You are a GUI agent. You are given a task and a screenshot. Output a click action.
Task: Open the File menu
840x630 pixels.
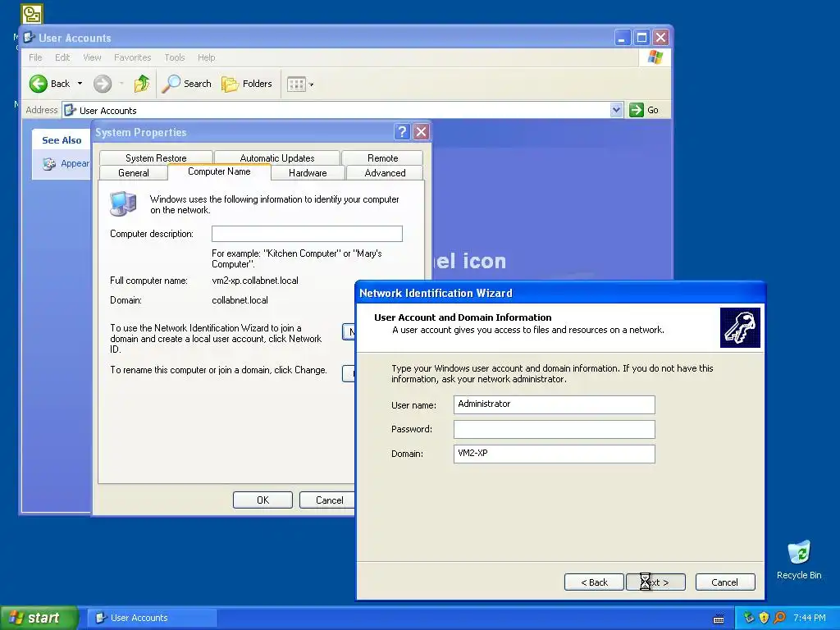click(x=35, y=57)
